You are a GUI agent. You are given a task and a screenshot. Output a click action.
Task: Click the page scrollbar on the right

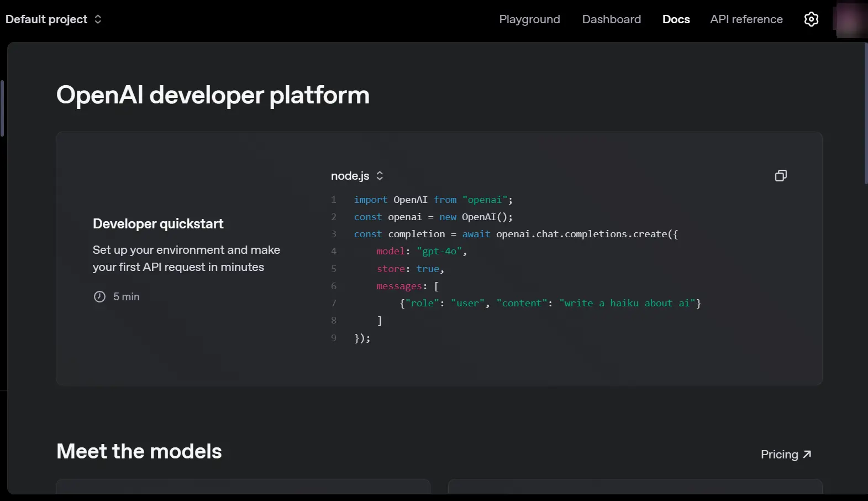tap(865, 113)
